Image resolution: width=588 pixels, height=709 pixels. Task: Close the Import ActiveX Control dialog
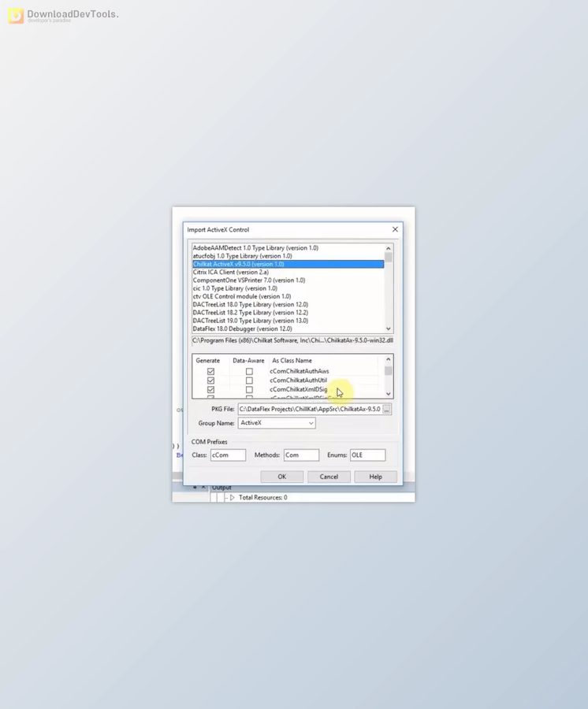pos(395,230)
